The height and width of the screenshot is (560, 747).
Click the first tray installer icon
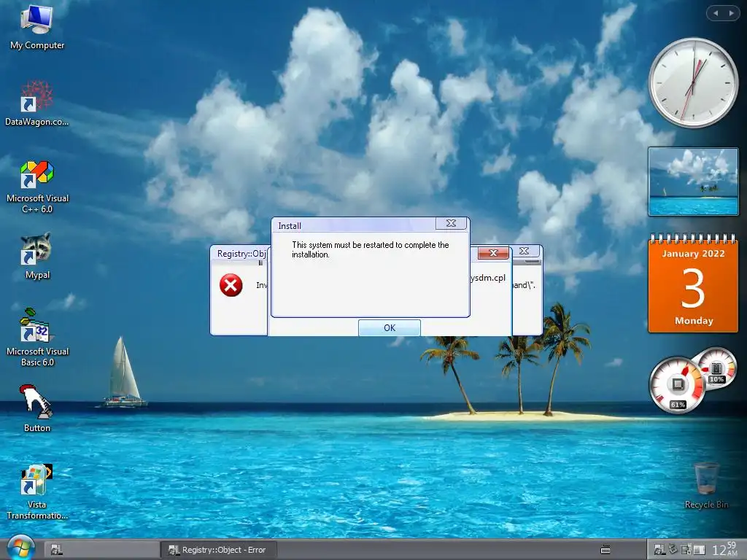pyautogui.click(x=659, y=550)
